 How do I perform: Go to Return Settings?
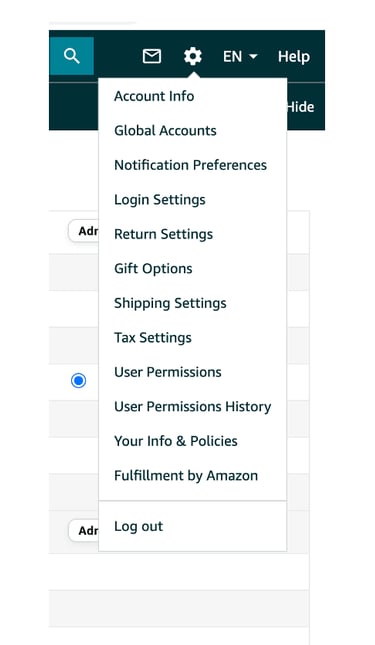(x=163, y=234)
